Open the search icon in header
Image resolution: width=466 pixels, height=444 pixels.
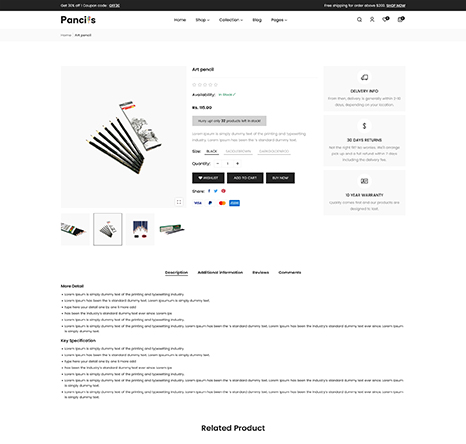coord(359,20)
